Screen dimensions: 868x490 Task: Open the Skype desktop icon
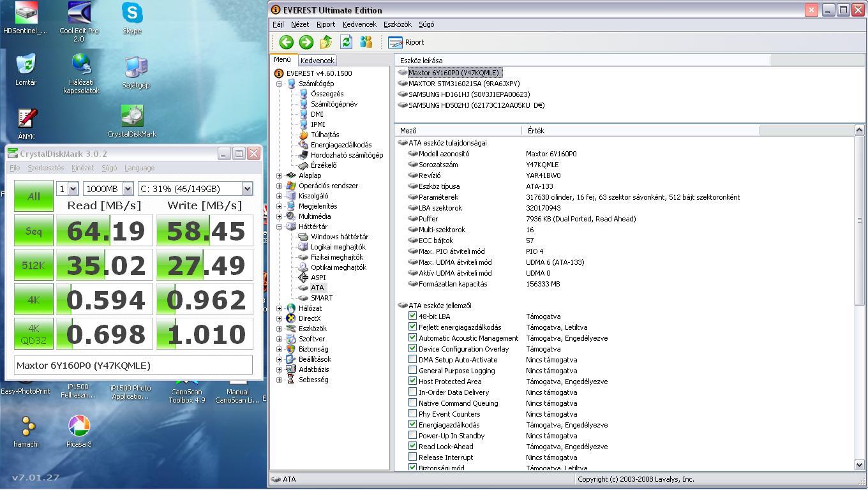coord(132,18)
